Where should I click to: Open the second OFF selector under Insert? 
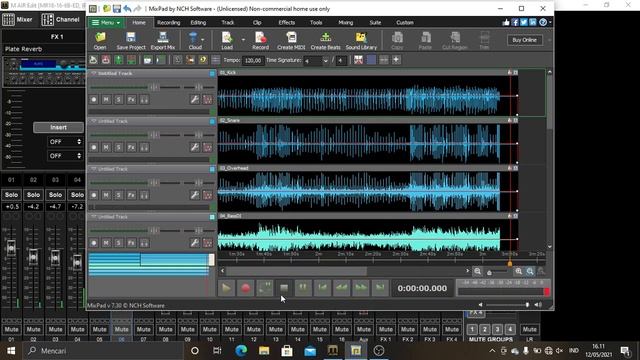(x=65, y=156)
